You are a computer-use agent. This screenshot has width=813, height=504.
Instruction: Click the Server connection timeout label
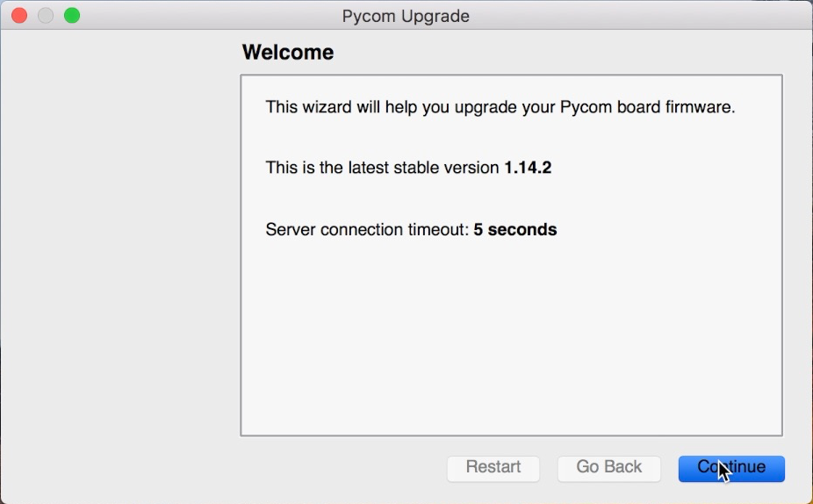tap(367, 229)
